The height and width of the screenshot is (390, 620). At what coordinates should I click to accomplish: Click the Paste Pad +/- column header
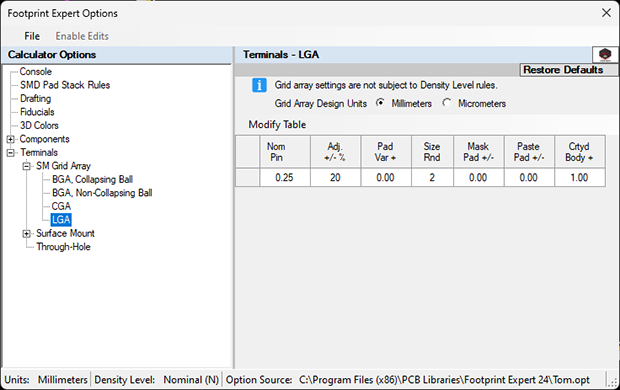(529, 152)
